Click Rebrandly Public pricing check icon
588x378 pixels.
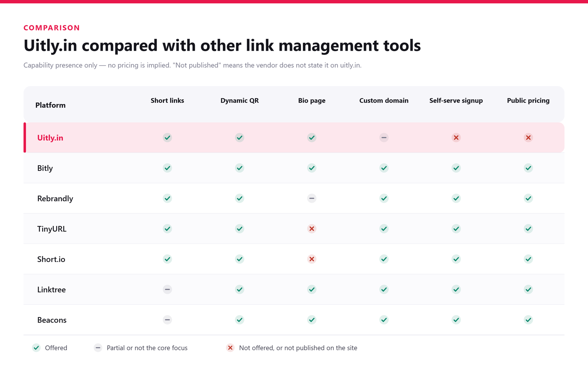click(x=528, y=198)
